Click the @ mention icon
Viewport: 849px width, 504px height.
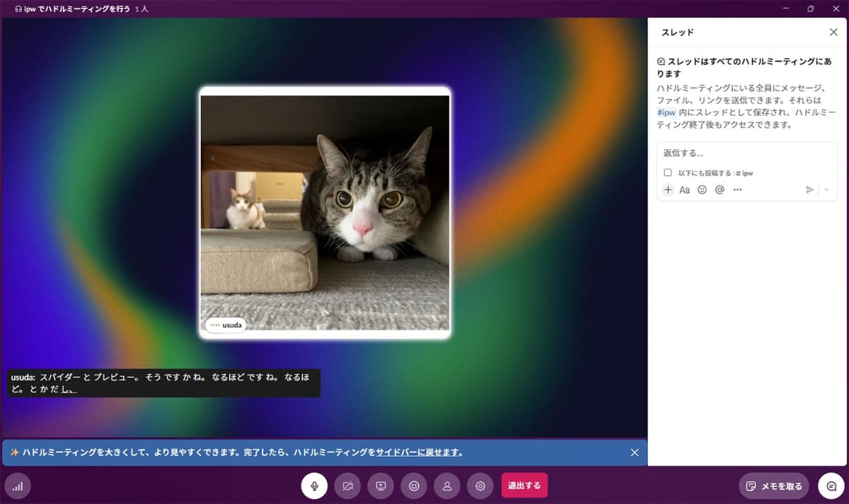[x=720, y=189]
